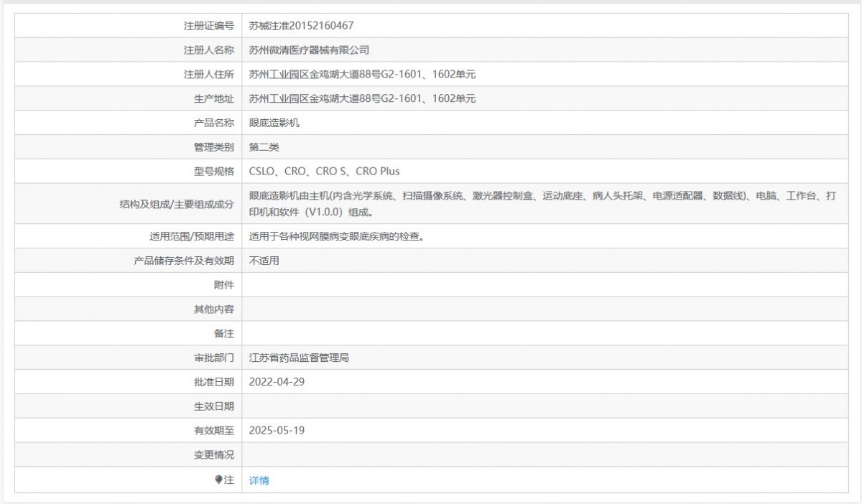Select expiry date 2025-05-19
Screen dimensions: 862x504
(277, 431)
